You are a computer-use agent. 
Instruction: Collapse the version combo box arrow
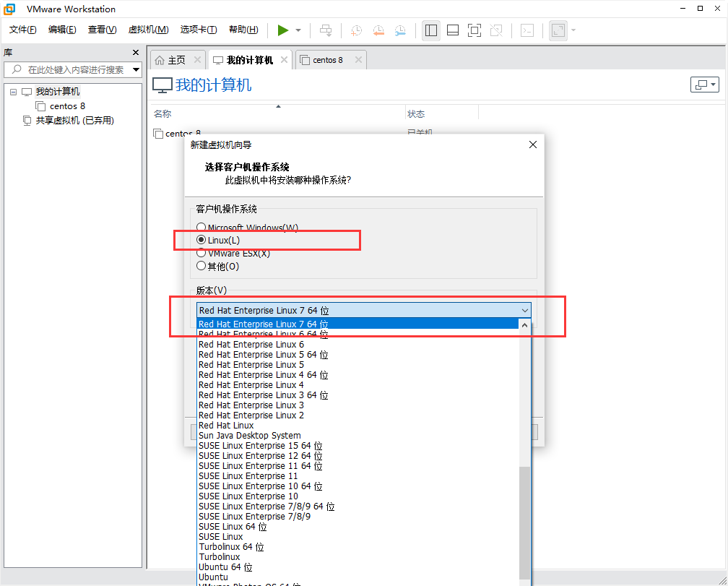[x=525, y=310]
